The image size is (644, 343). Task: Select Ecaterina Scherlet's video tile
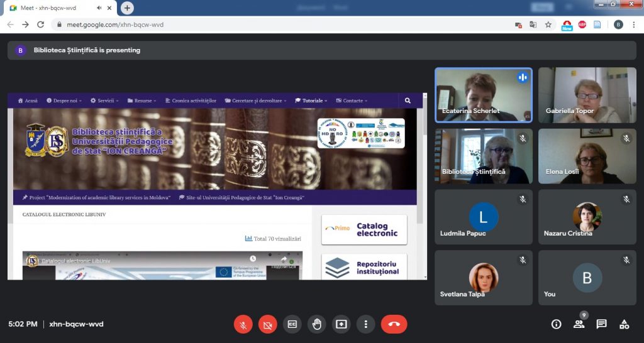tap(484, 95)
